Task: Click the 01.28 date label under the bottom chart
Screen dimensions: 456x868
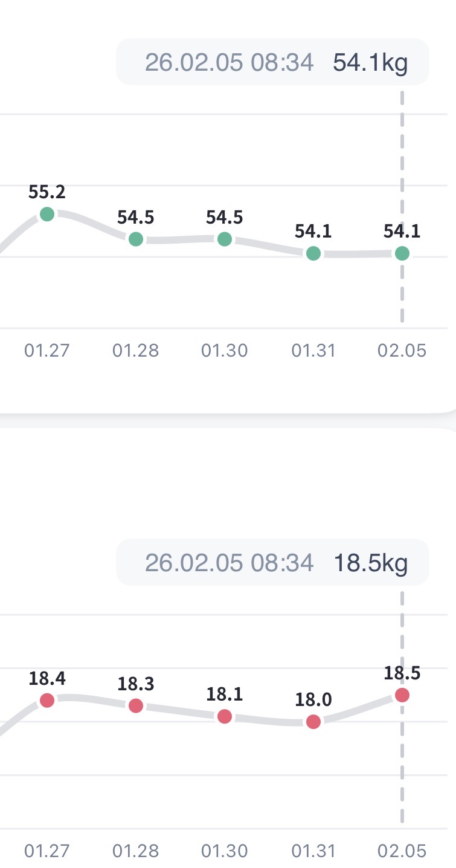Action: point(136,851)
